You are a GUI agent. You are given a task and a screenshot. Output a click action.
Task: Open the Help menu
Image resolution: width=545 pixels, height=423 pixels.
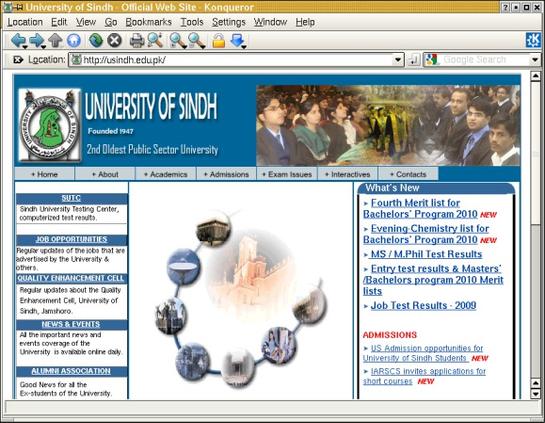[x=305, y=22]
